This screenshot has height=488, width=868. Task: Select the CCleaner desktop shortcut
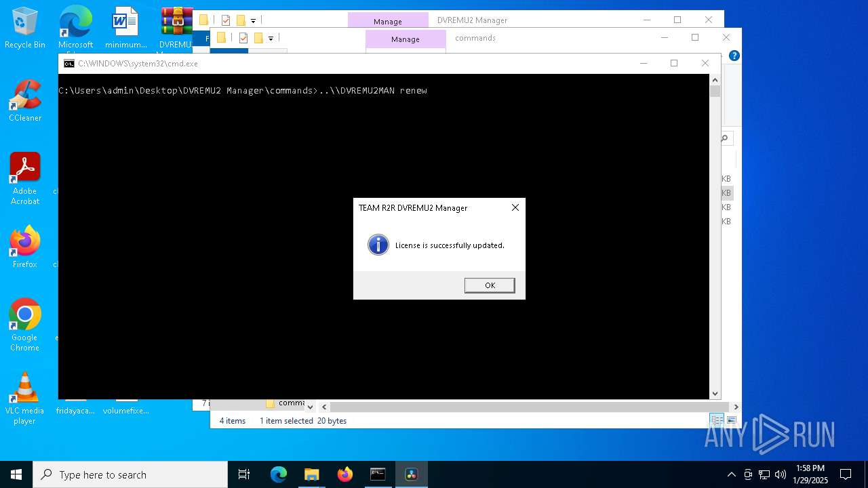pyautogui.click(x=25, y=101)
